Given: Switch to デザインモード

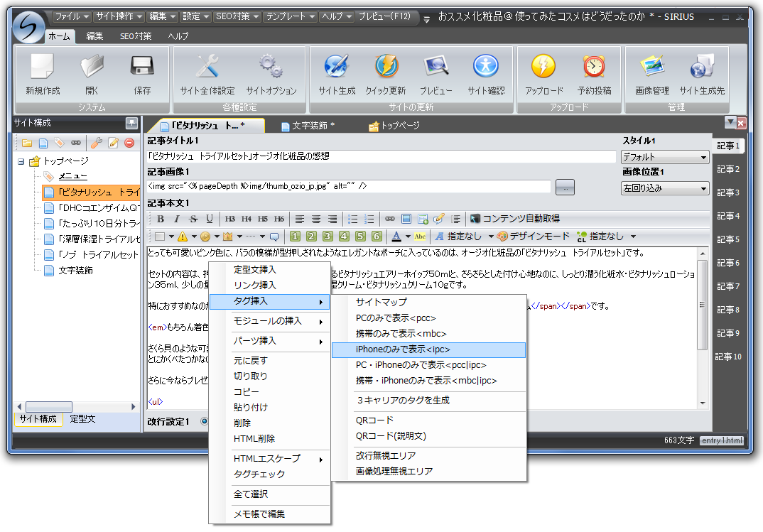Looking at the screenshot, I should pyautogui.click(x=533, y=237).
